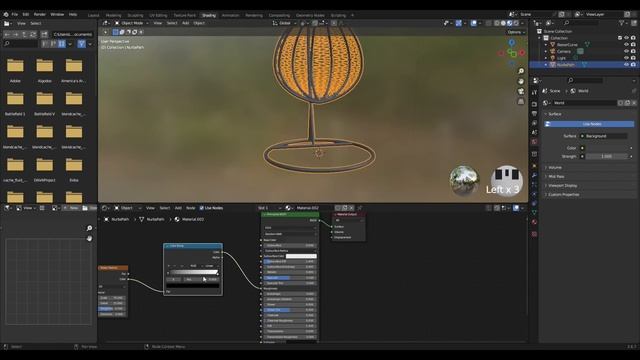Open the viewport Options dropdown
Viewport: 640px width, 360px height.
click(516, 32)
